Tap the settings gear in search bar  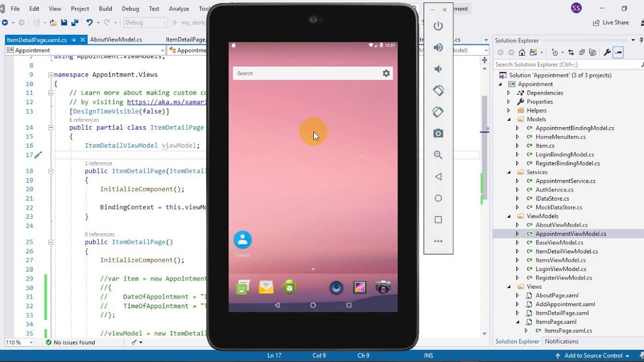[386, 73]
